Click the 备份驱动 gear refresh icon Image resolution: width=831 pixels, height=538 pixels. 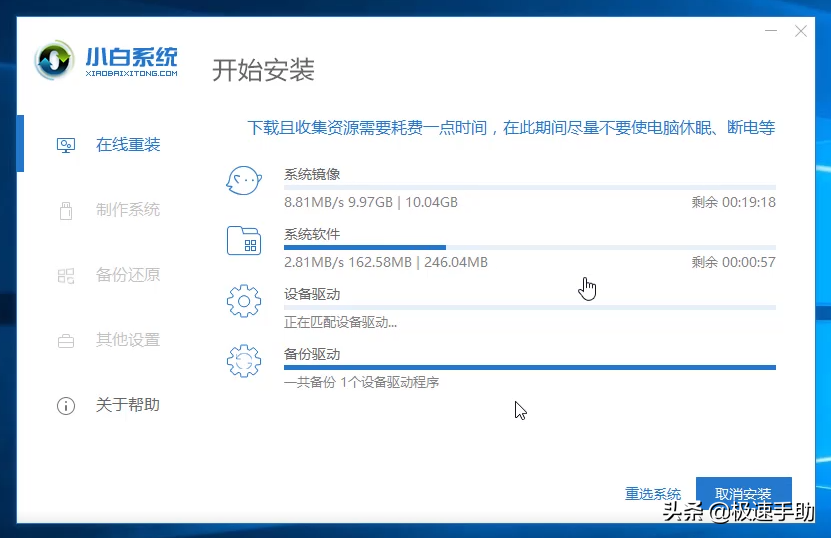(244, 361)
